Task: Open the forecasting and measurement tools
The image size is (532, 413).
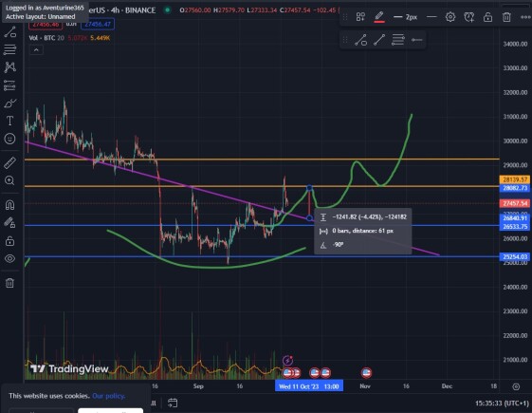Action: coord(9,84)
